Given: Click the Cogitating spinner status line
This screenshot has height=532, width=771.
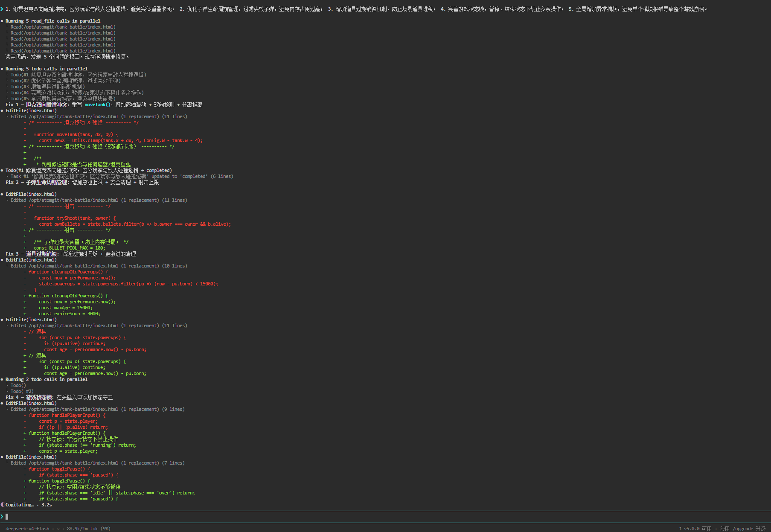Looking at the screenshot, I should [26, 505].
